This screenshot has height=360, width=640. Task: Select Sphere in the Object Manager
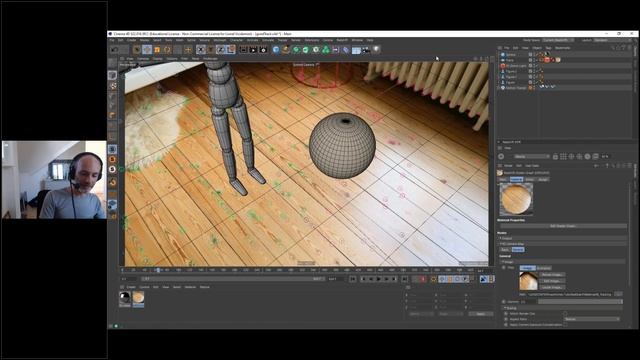[511, 54]
